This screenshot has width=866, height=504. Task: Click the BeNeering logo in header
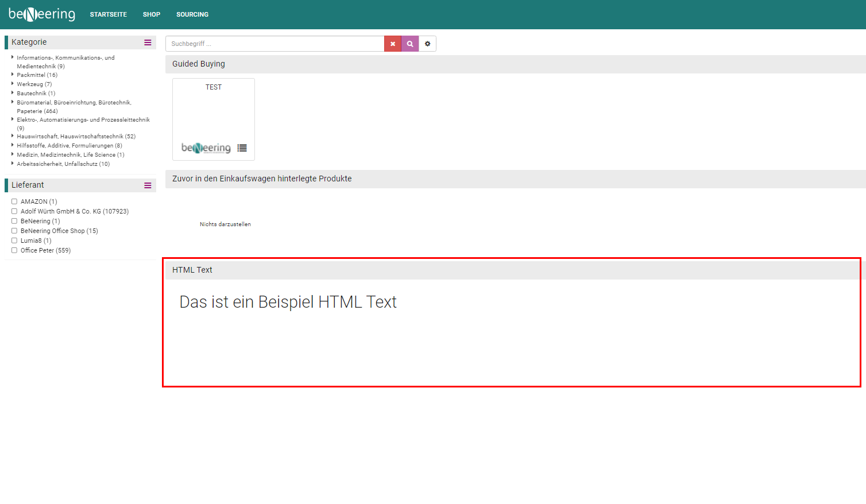[x=42, y=14]
